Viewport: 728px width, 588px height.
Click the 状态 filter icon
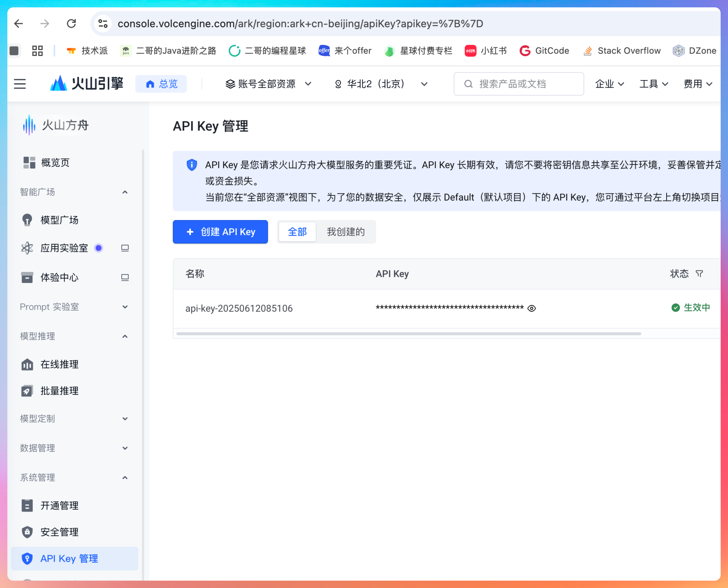tap(699, 273)
